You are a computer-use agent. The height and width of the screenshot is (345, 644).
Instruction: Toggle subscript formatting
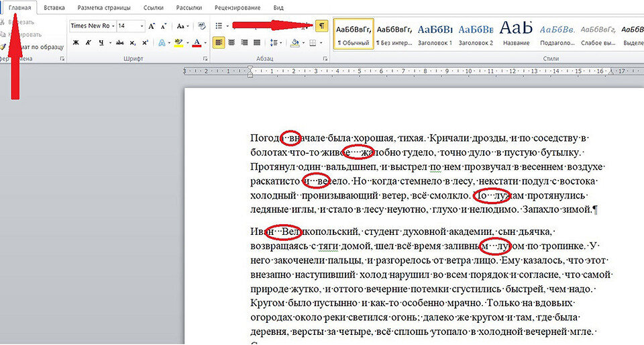[133, 43]
